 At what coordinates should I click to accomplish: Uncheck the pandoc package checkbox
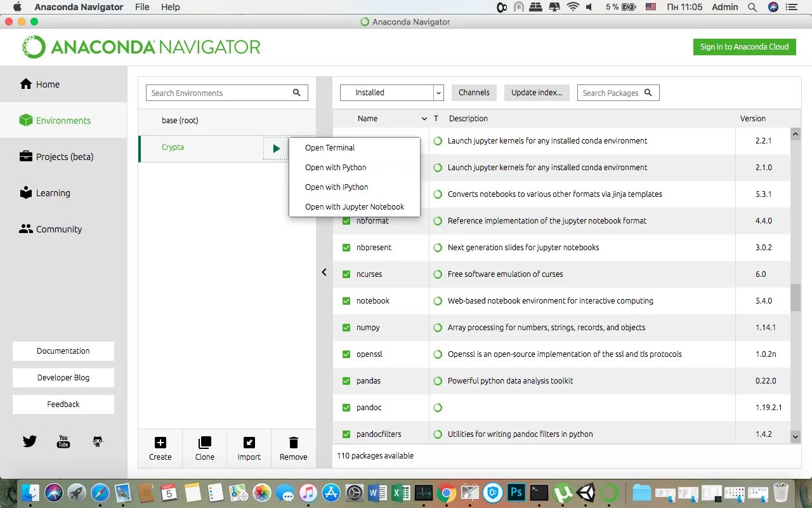click(x=346, y=408)
